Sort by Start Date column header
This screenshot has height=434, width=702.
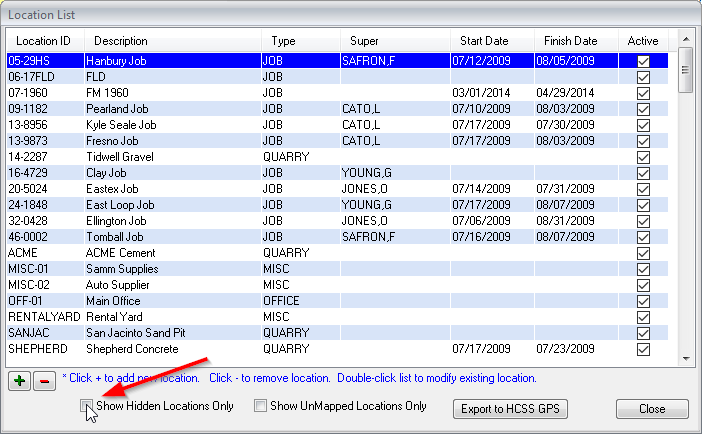click(x=484, y=41)
